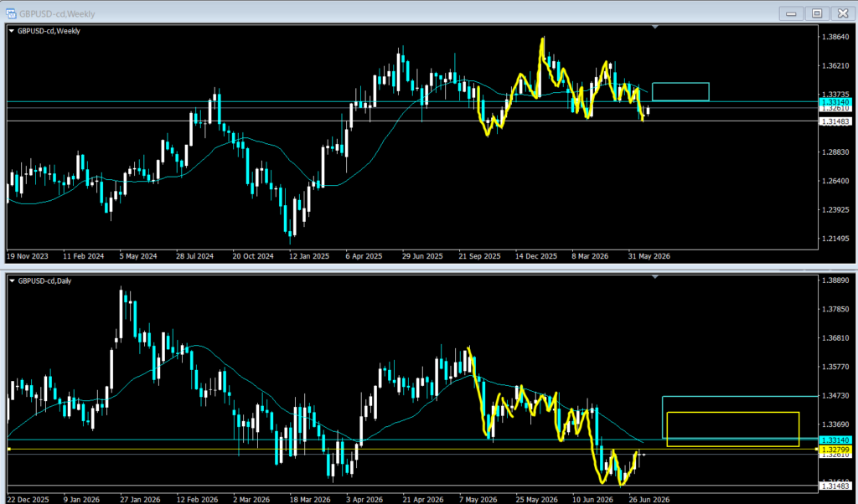Click the 1.33140 price label on daily chart
Image resolution: width=858 pixels, height=504 pixels.
835,440
